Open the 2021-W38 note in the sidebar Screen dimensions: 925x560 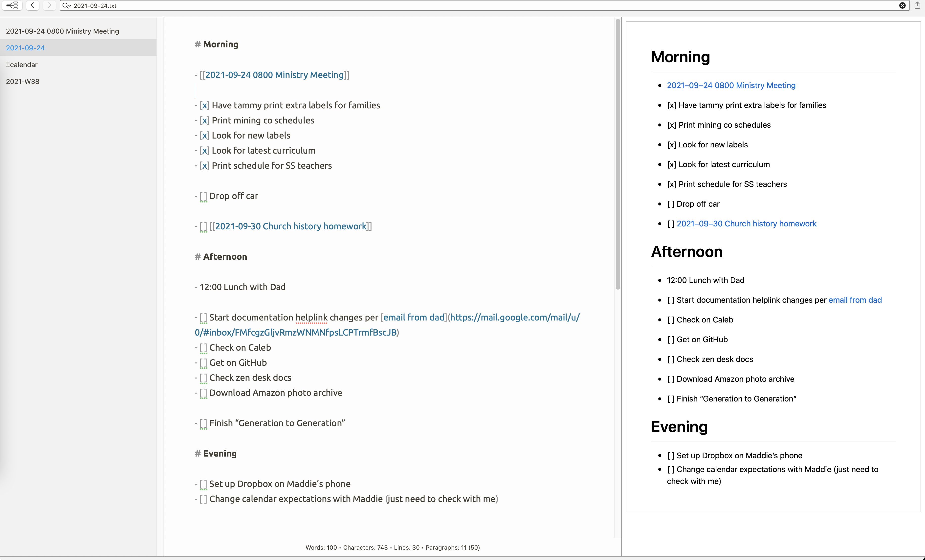coord(22,81)
